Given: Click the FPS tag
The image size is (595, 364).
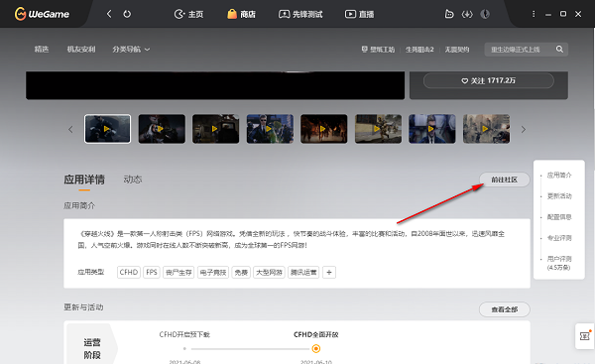Looking at the screenshot, I should [152, 272].
